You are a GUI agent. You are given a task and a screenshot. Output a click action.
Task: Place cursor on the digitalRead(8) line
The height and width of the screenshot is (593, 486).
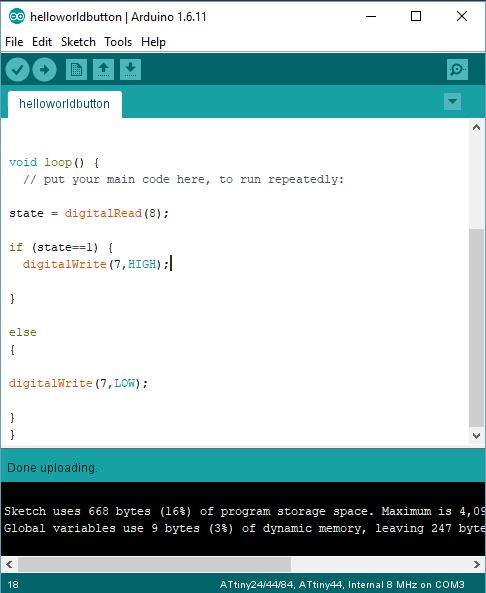89,213
